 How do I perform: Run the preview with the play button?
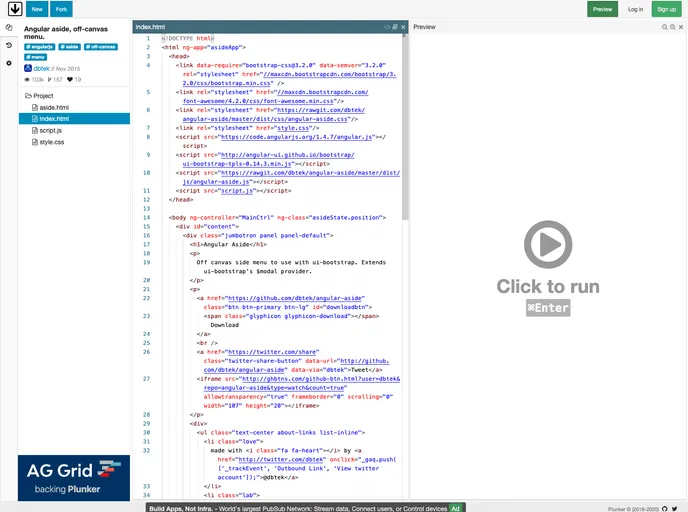pos(548,244)
